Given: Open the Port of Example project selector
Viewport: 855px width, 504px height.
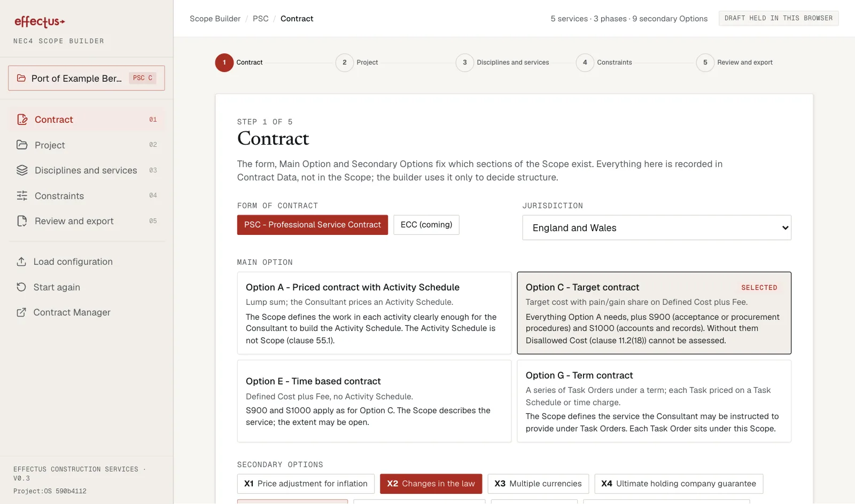Looking at the screenshot, I should [x=87, y=78].
